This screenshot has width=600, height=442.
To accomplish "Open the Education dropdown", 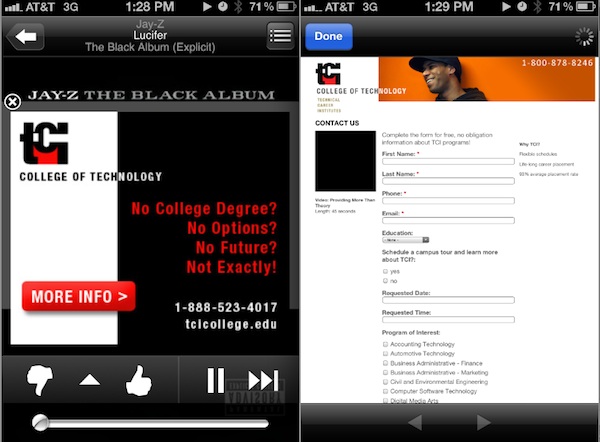I will pos(405,240).
